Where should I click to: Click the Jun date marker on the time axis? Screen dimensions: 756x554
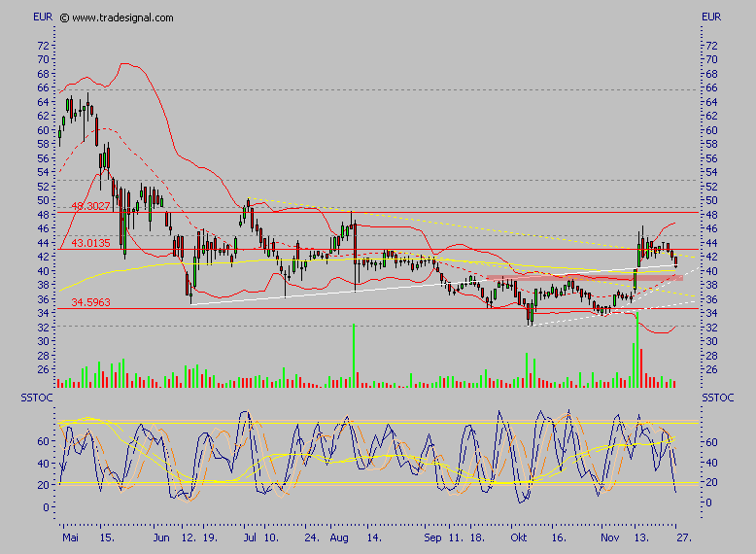161,537
